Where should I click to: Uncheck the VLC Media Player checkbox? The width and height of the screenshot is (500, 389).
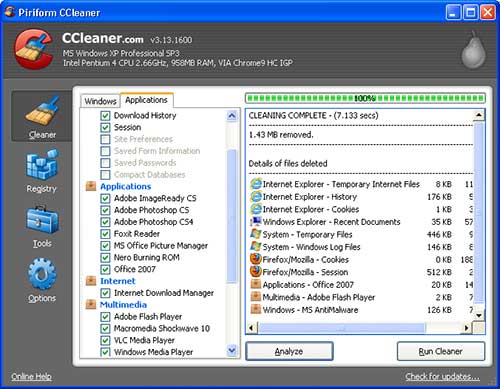point(105,340)
